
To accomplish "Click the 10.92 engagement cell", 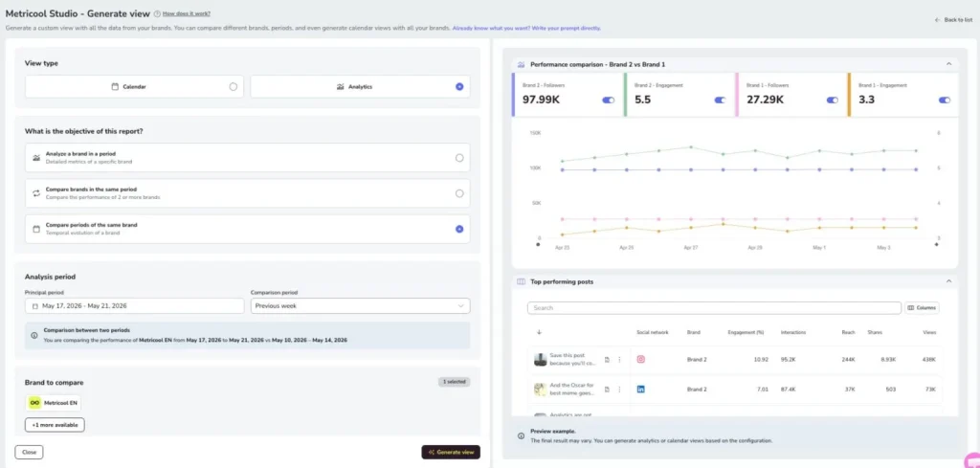I will [x=761, y=360].
